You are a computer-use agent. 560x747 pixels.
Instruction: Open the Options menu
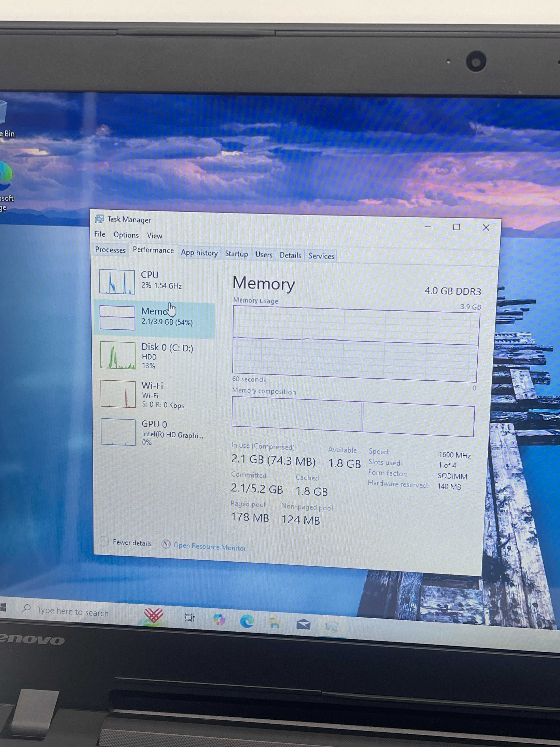tap(126, 235)
